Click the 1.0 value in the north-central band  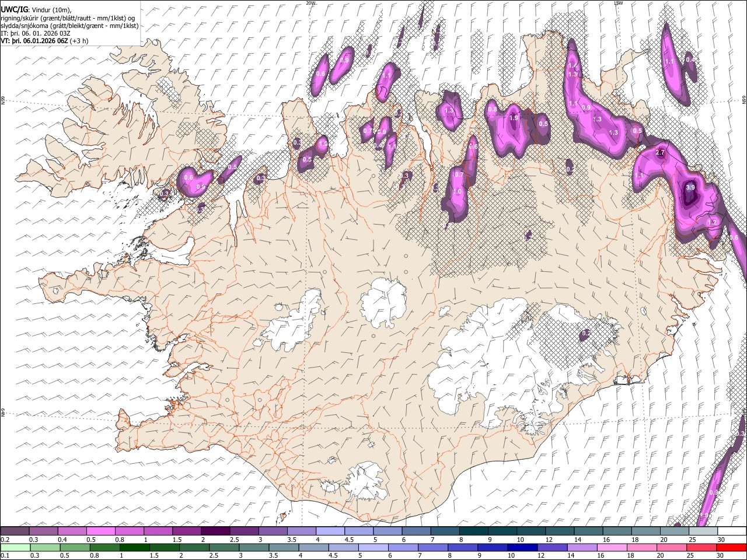point(457,191)
